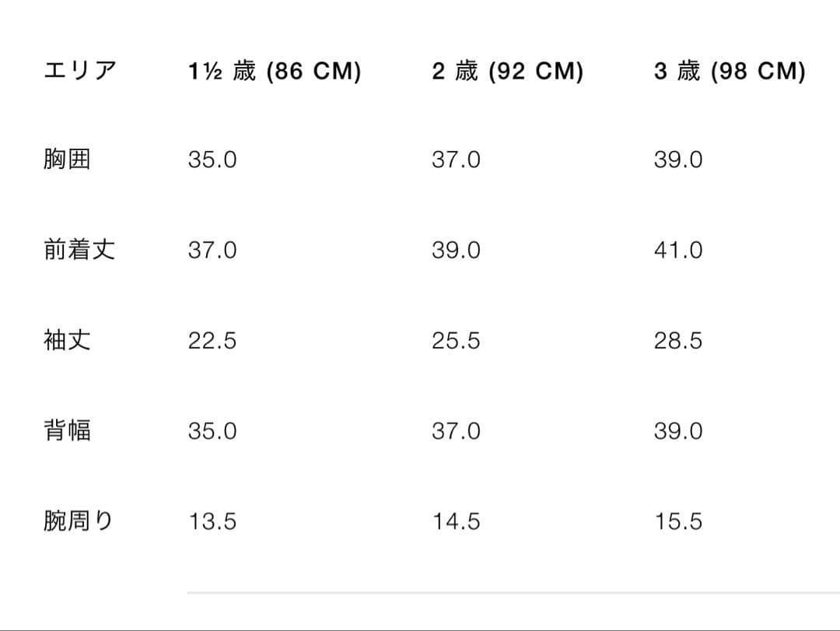Click 前着丈 value 37.0 for 86 CM
The image size is (840, 631).
(212, 251)
